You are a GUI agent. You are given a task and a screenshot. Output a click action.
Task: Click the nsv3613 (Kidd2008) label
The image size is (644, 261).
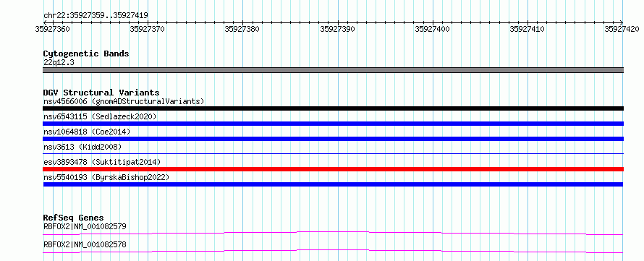82,147
